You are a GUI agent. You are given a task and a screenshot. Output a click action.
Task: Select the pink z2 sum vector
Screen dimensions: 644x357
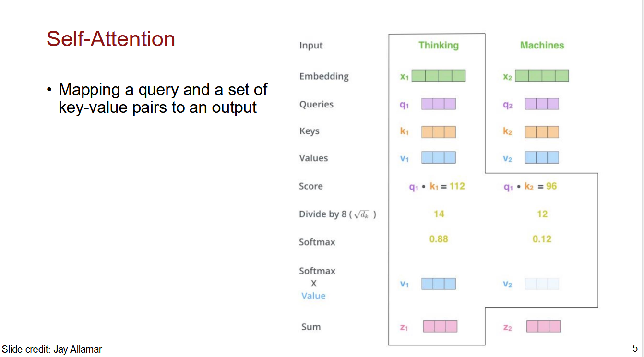(x=543, y=327)
